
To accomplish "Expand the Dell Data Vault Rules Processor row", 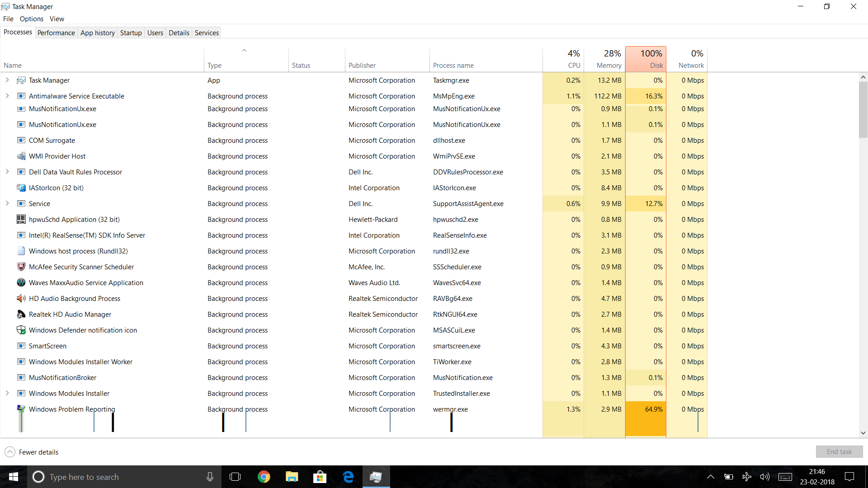I will tap(7, 172).
